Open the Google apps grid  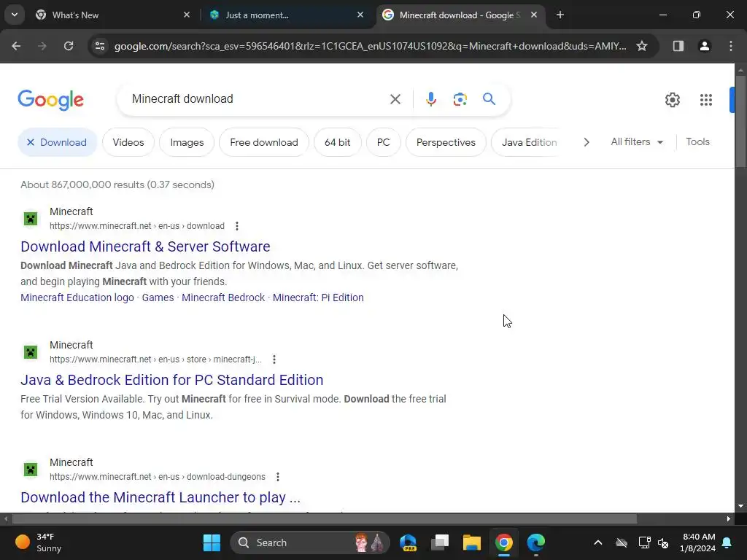pyautogui.click(x=705, y=99)
